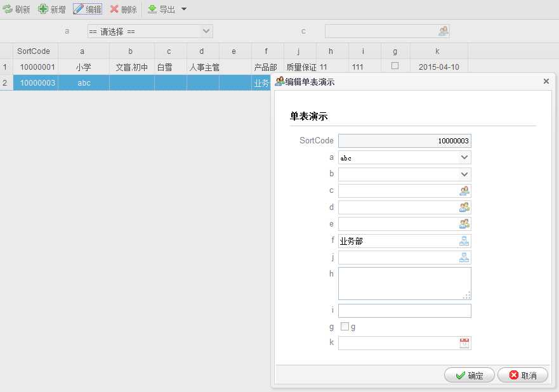Click cell 白雪 in first row
559x392 pixels.
(x=171, y=67)
